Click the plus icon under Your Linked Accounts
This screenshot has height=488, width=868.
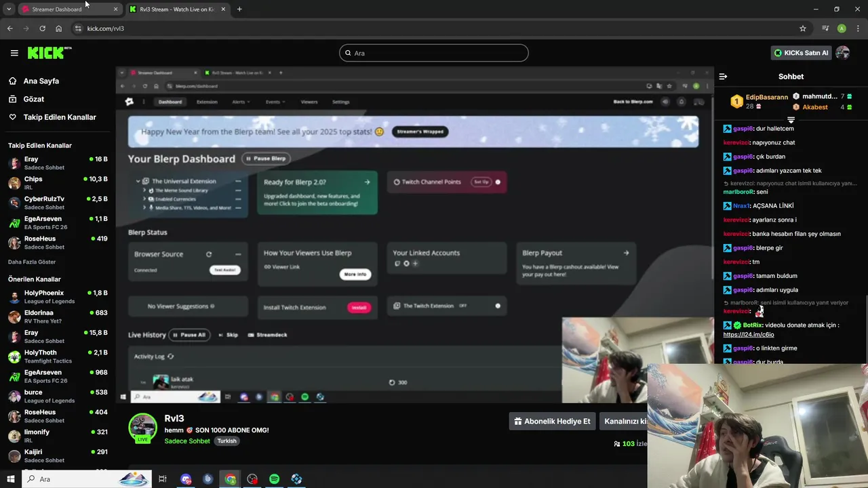coord(415,264)
